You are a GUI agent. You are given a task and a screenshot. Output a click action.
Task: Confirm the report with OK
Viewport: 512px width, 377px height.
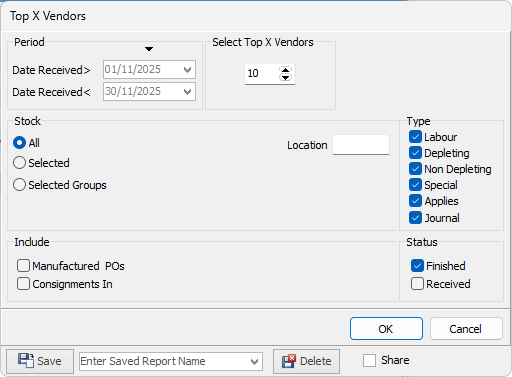click(386, 329)
